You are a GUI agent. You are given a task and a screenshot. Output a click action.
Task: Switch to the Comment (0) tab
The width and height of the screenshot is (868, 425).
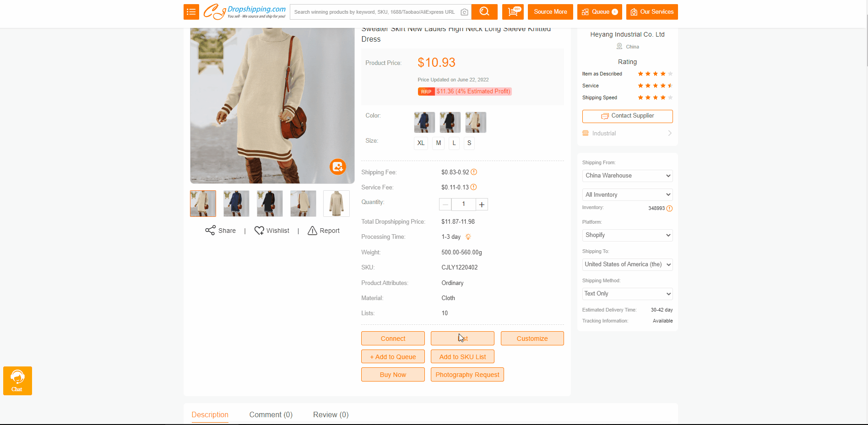click(271, 415)
